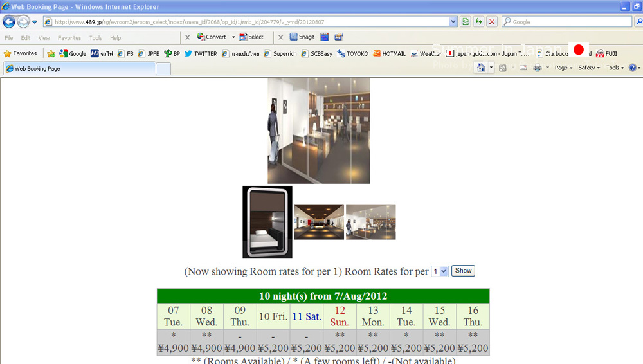Screen dimensions: 643x364
Task: Open the FB bookmark
Action: pos(125,53)
